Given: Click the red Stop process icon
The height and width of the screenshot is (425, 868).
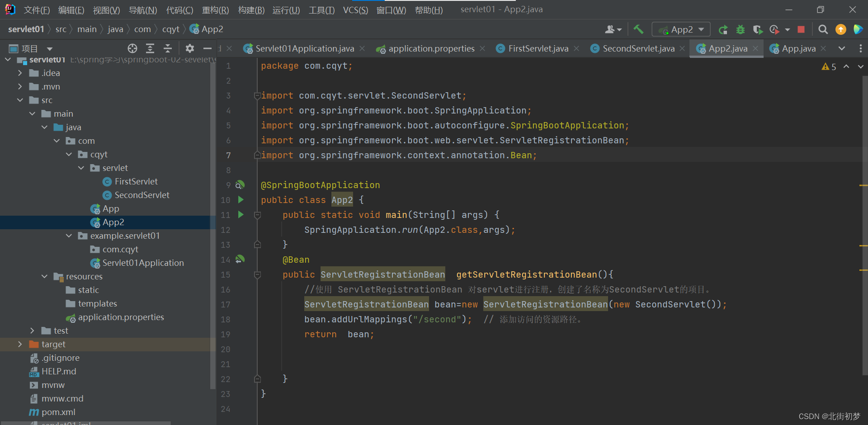Looking at the screenshot, I should [x=801, y=29].
